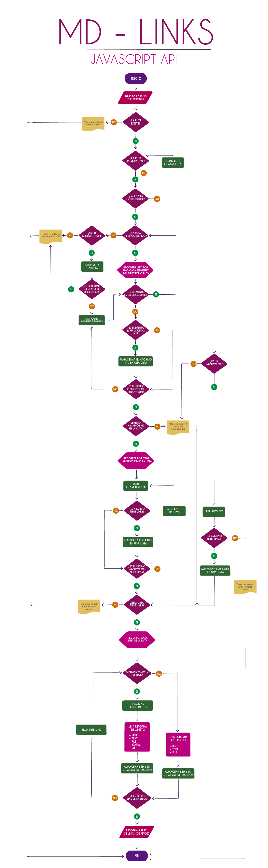The width and height of the screenshot is (268, 868).
Task: Click the NO circle next to '¿LA RUTA ES UN DIRECTORIO?'
Action: 157,199
